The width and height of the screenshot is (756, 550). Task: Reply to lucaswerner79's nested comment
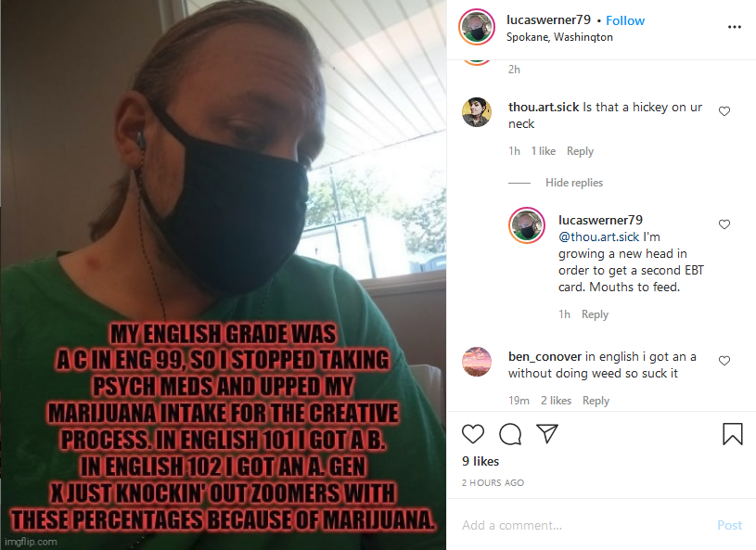pyautogui.click(x=595, y=314)
